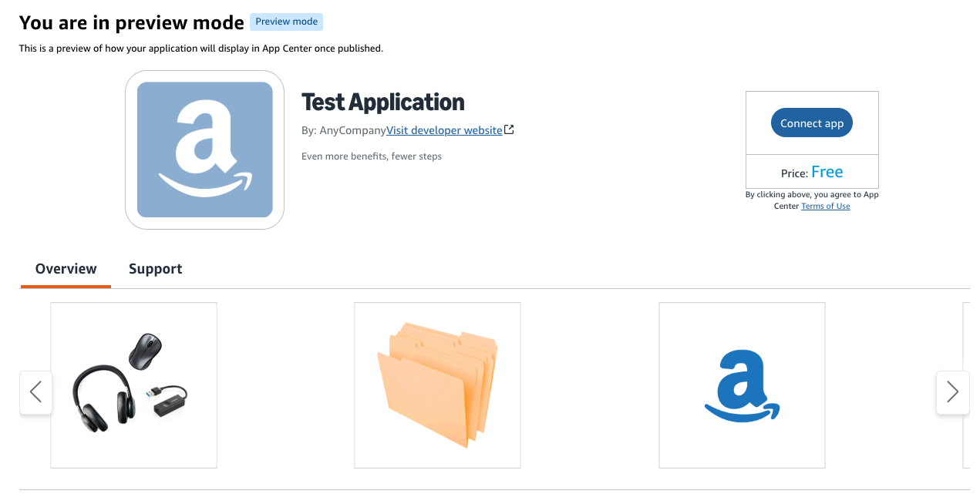Click the Test Application logo icon
This screenshot has height=504, width=980.
click(204, 150)
